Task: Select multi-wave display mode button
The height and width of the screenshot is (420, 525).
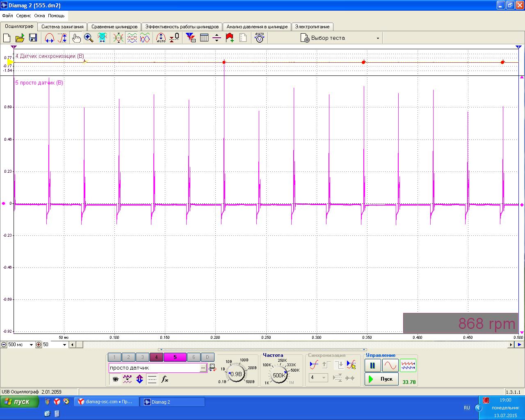Action: pos(408,365)
